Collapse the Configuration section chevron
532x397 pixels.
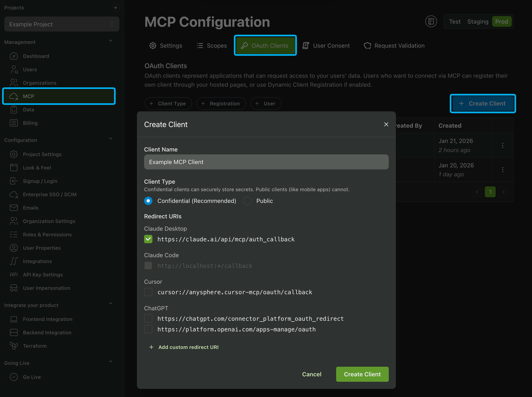tap(111, 139)
